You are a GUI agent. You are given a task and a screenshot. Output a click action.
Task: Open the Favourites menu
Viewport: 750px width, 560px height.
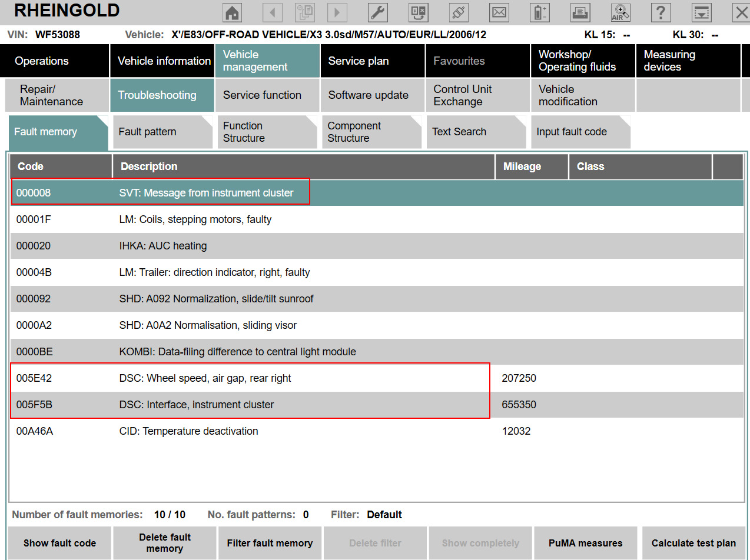478,61
